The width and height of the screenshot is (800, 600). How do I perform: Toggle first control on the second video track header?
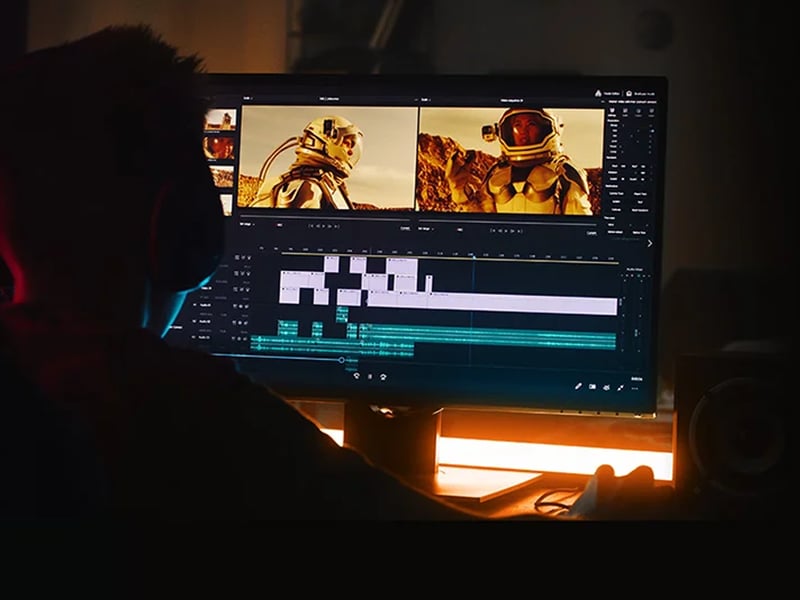237,273
